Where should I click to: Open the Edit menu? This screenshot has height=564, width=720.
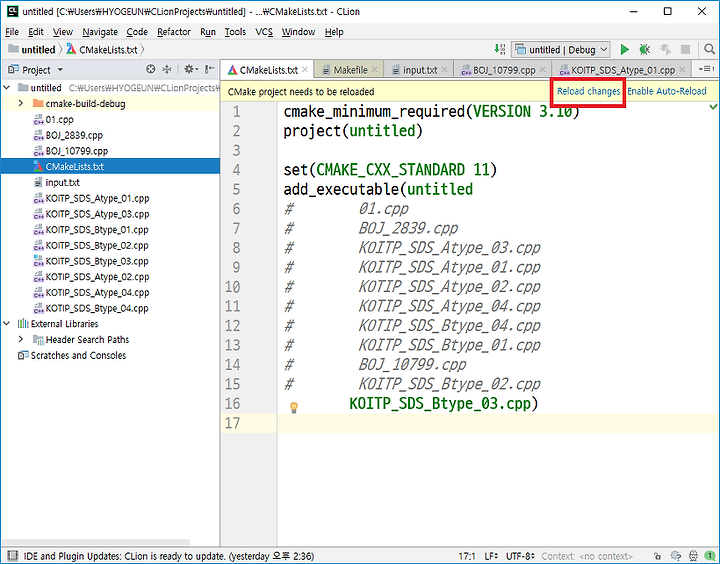(x=35, y=32)
